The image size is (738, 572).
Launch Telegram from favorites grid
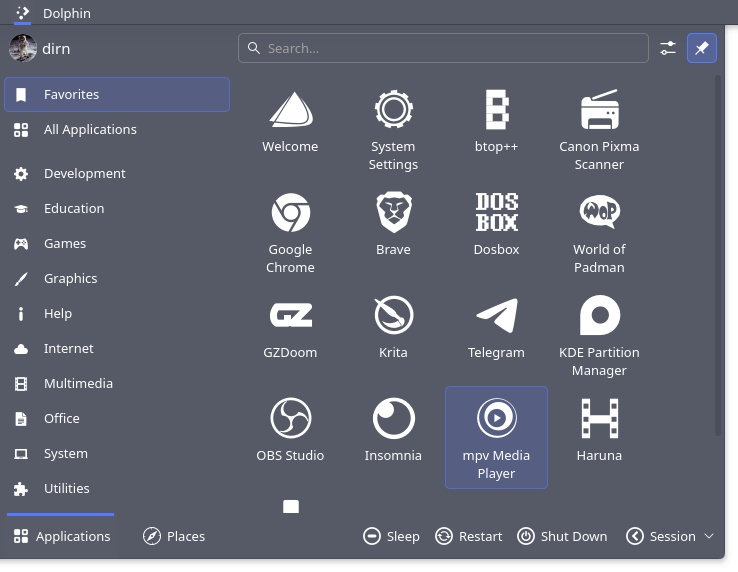[x=496, y=325]
